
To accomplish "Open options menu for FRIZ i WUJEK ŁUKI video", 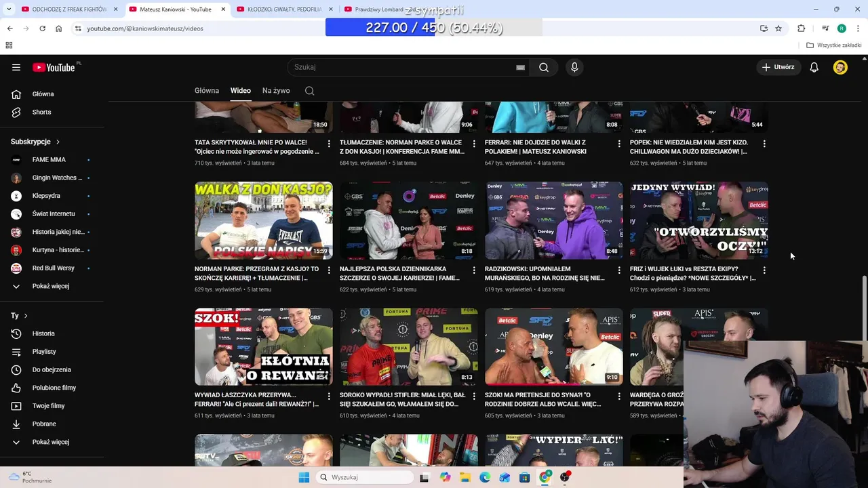I will (764, 270).
